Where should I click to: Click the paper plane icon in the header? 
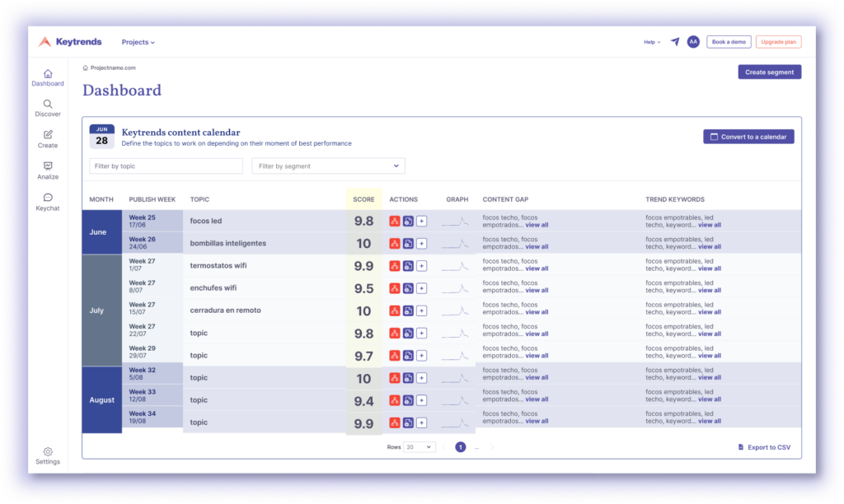click(x=673, y=41)
